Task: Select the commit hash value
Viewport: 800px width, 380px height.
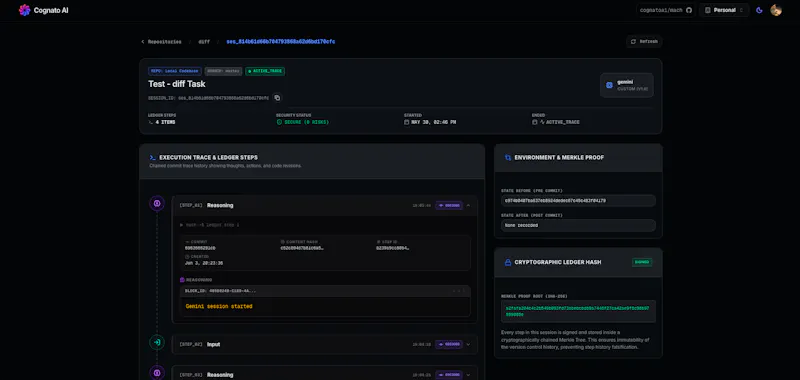Action: [201, 248]
